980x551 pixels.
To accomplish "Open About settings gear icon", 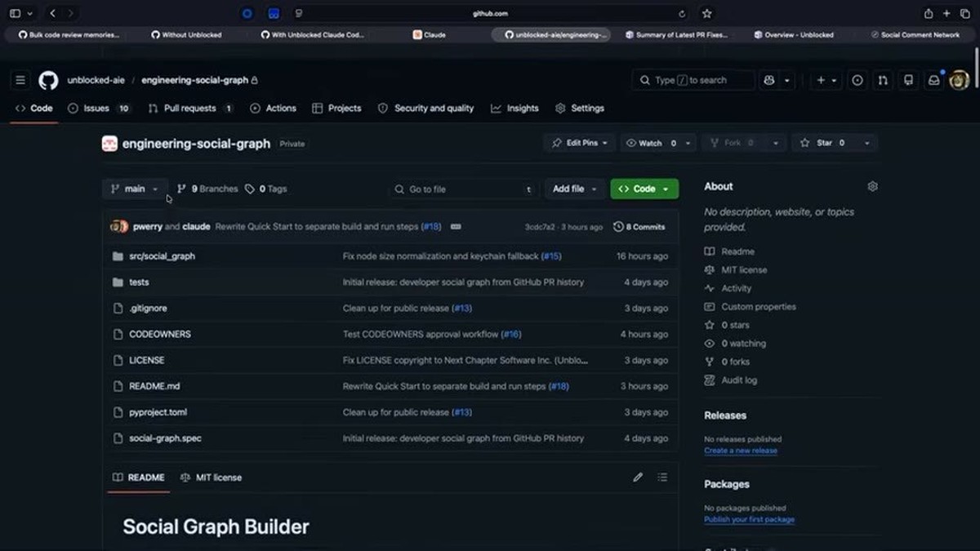I will tap(872, 186).
